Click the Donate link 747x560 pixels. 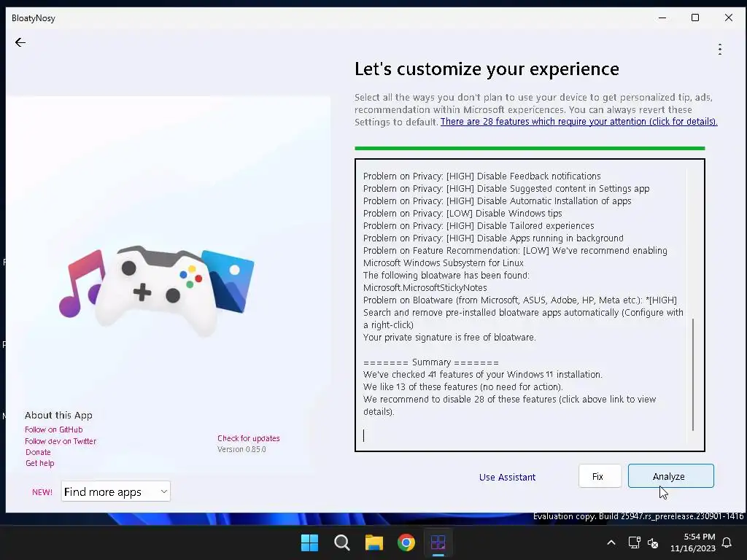[38, 452]
